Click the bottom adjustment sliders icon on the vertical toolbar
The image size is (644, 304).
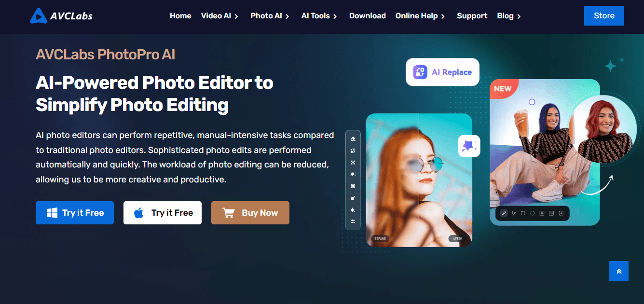(x=353, y=221)
